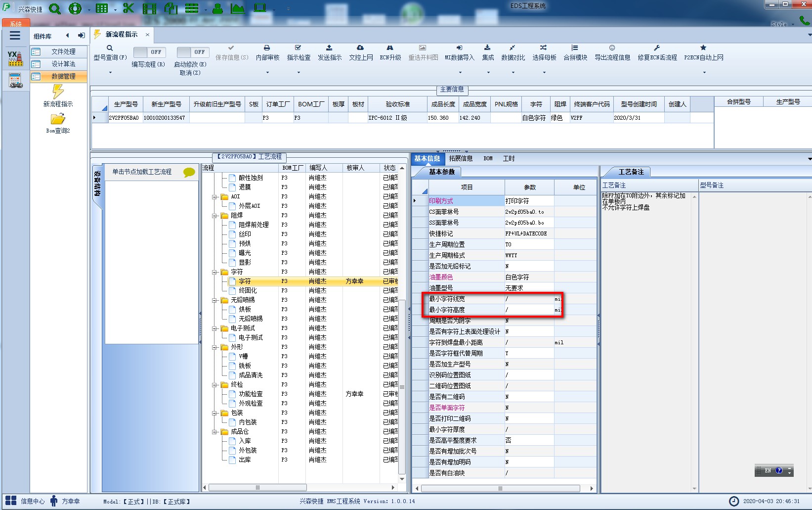Click 修复ECN丢流程 wrench tool
Viewport: 812px width, 510px height.
657,53
